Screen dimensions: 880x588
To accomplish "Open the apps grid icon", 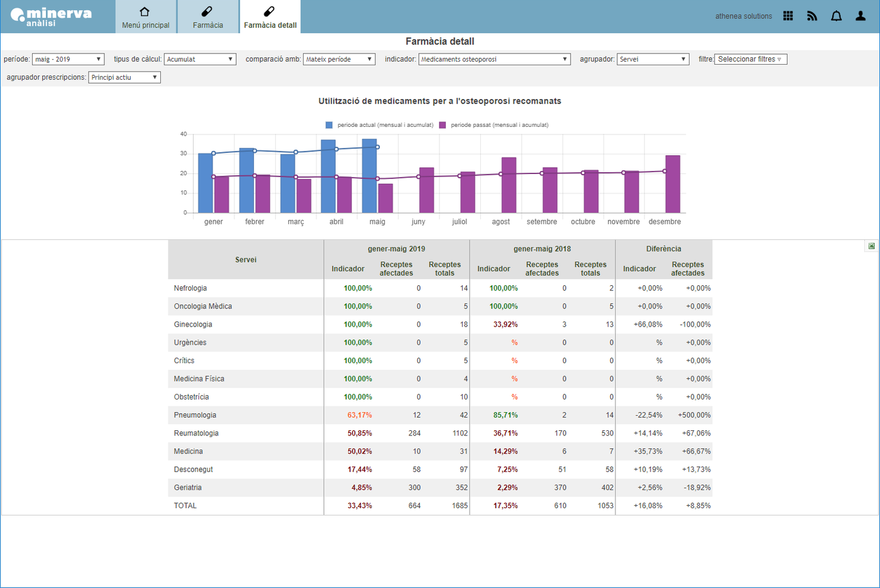I will pyautogui.click(x=788, y=16).
